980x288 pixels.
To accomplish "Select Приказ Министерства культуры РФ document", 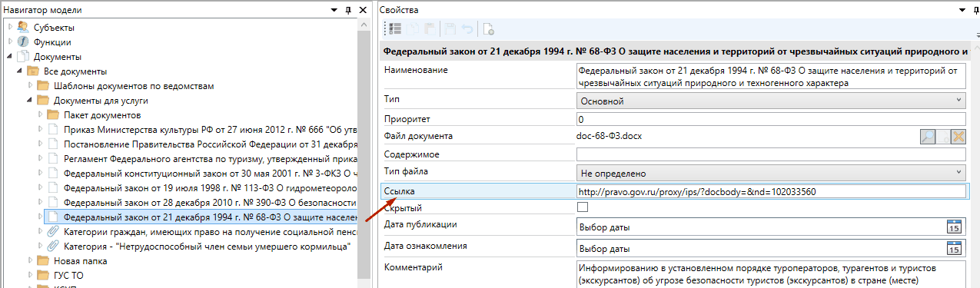I will pyautogui.click(x=210, y=130).
